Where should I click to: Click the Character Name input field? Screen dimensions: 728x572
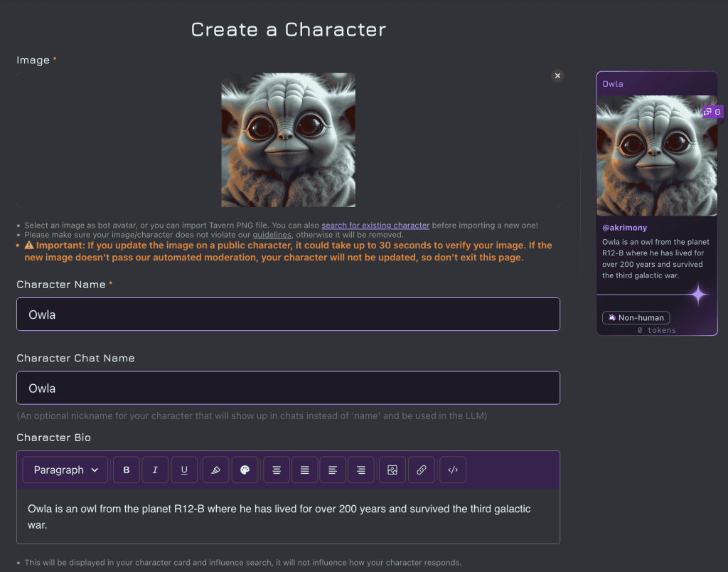tap(288, 314)
